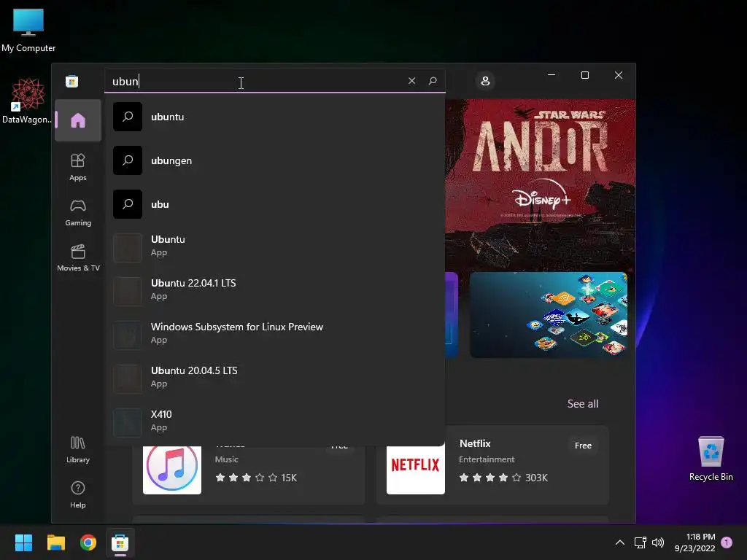This screenshot has height=560, width=747.
Task: Open the Gaming section in sidebar
Action: click(x=78, y=212)
